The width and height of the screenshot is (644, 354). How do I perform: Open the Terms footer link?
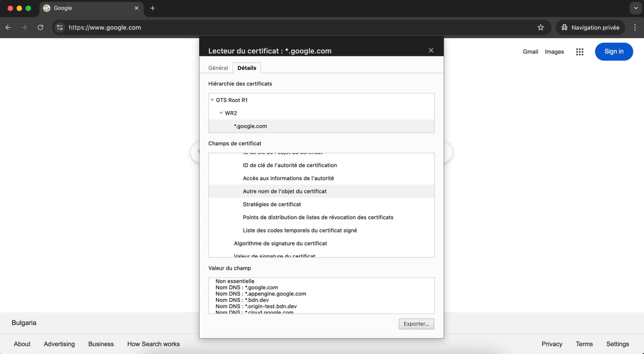click(584, 344)
